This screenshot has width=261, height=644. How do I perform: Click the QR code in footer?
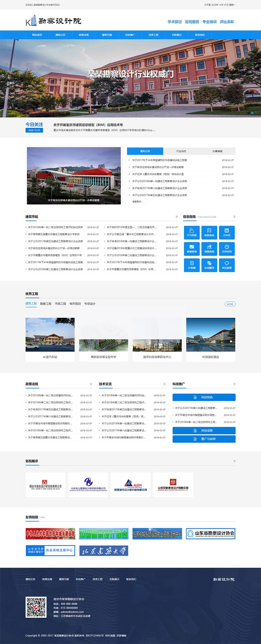(x=36, y=607)
